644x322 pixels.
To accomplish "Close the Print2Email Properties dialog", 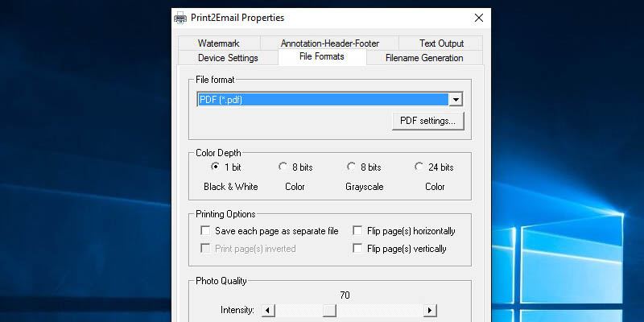I will (479, 18).
